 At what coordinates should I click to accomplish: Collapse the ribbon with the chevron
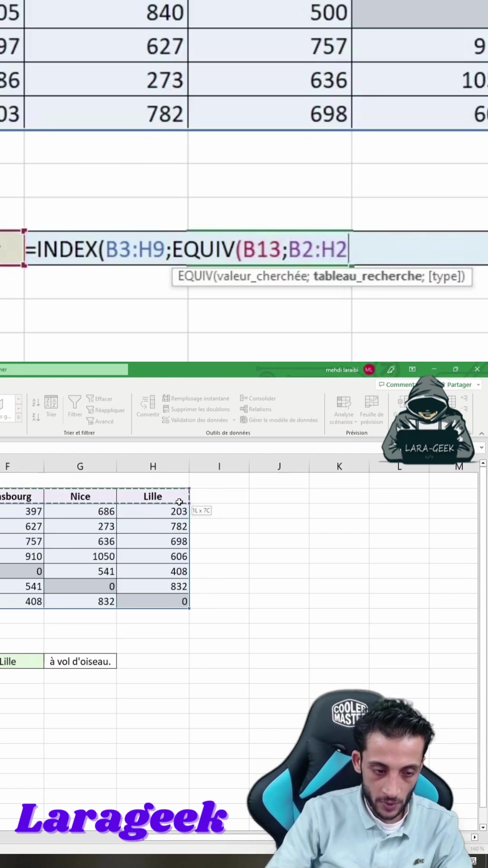(482, 434)
